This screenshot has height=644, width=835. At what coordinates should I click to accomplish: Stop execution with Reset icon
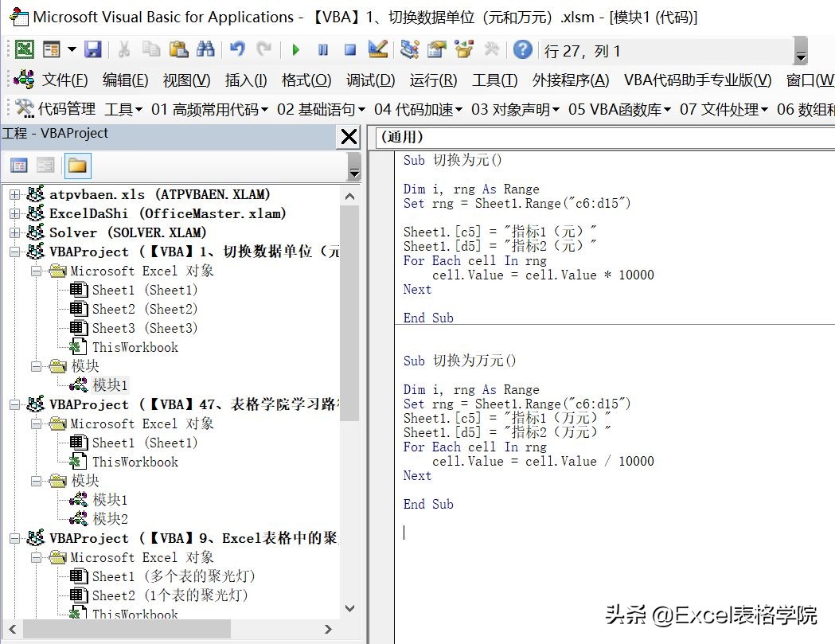(350, 50)
